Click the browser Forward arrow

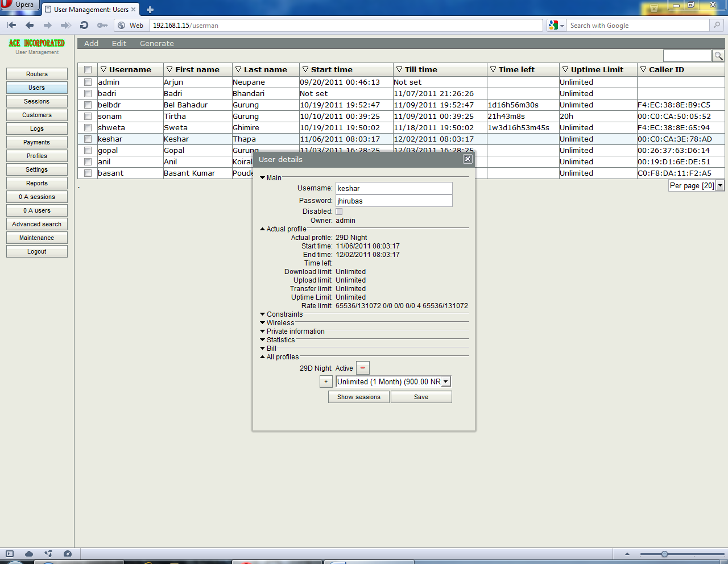click(48, 25)
